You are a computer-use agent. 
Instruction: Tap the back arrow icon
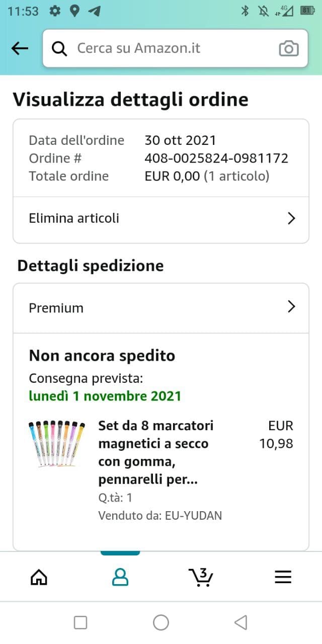click(20, 48)
